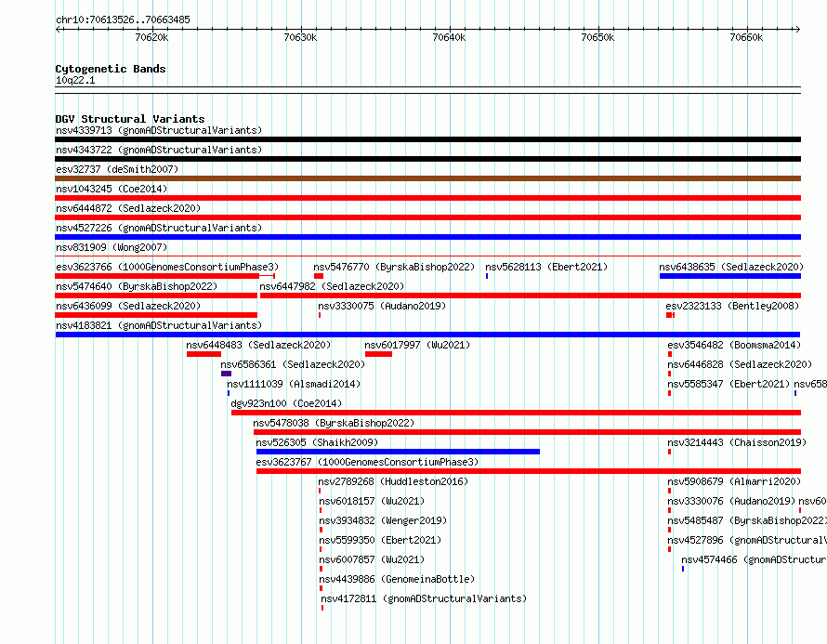Click the 70650k ruler position
This screenshot has width=827, height=644.
point(598,37)
